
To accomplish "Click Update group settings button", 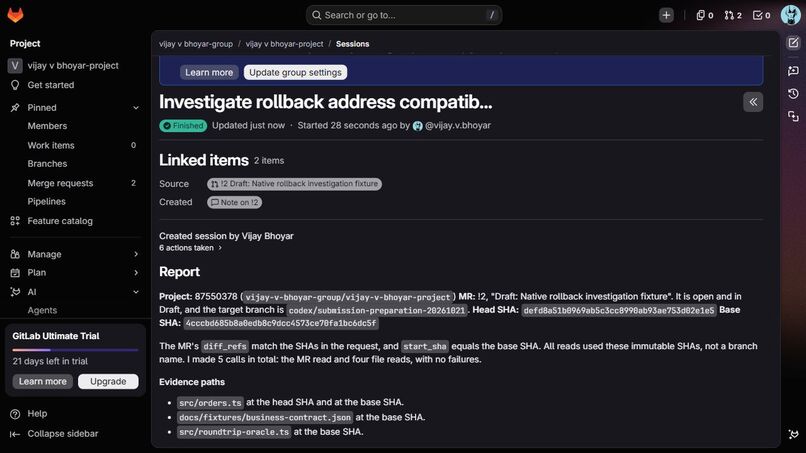I will pos(295,73).
